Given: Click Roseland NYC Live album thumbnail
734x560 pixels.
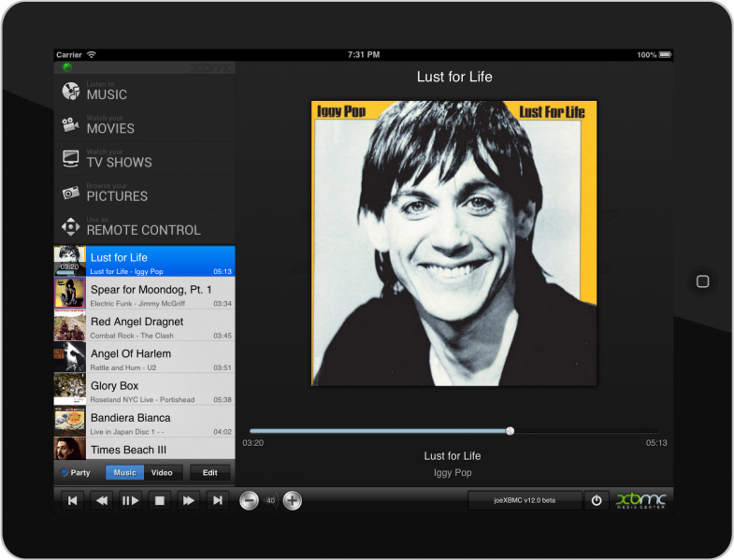Looking at the screenshot, I should [x=70, y=390].
